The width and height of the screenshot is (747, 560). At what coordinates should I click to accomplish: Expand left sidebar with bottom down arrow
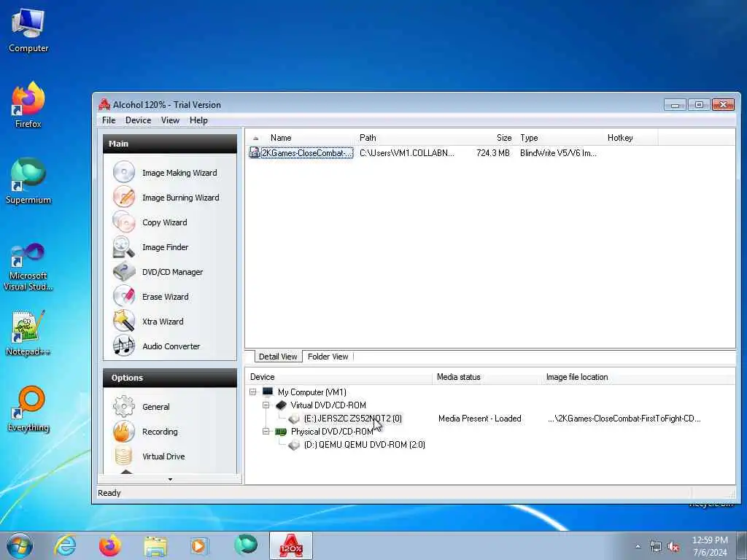pyautogui.click(x=170, y=480)
